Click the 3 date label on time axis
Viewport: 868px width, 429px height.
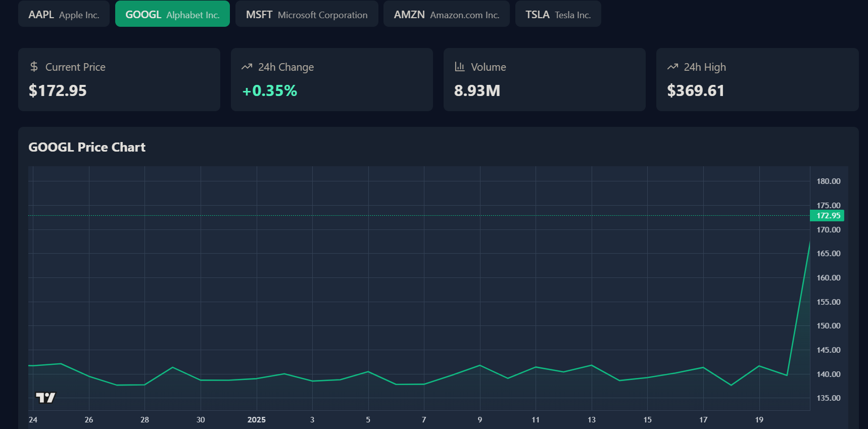[312, 419]
